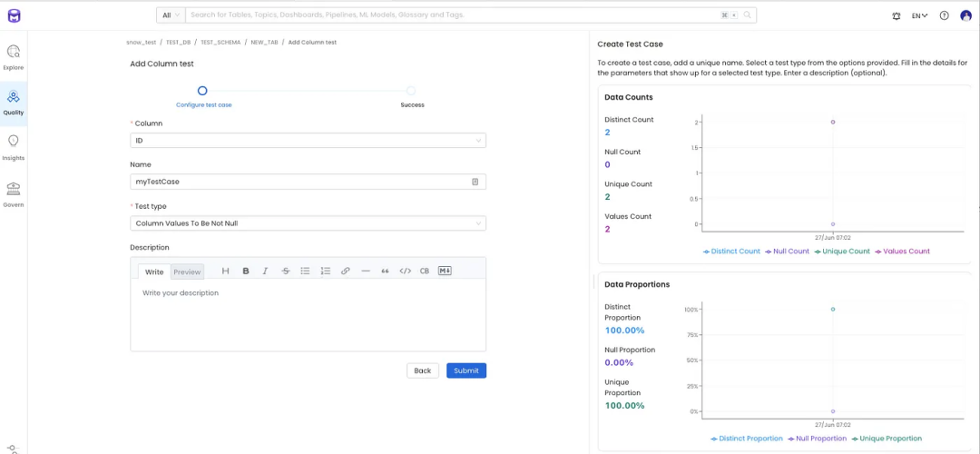Go to TEST_SCHEMA breadcrumb link

(220, 43)
